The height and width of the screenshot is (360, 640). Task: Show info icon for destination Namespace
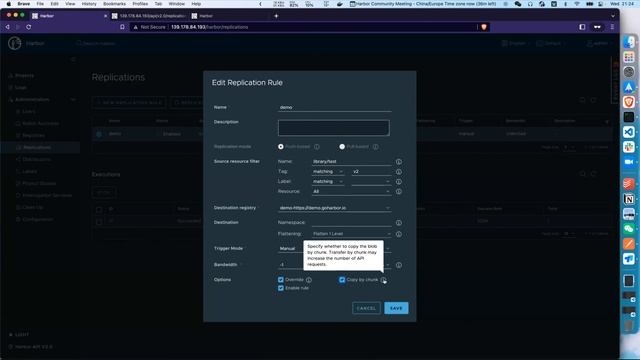pyautogui.click(x=399, y=223)
